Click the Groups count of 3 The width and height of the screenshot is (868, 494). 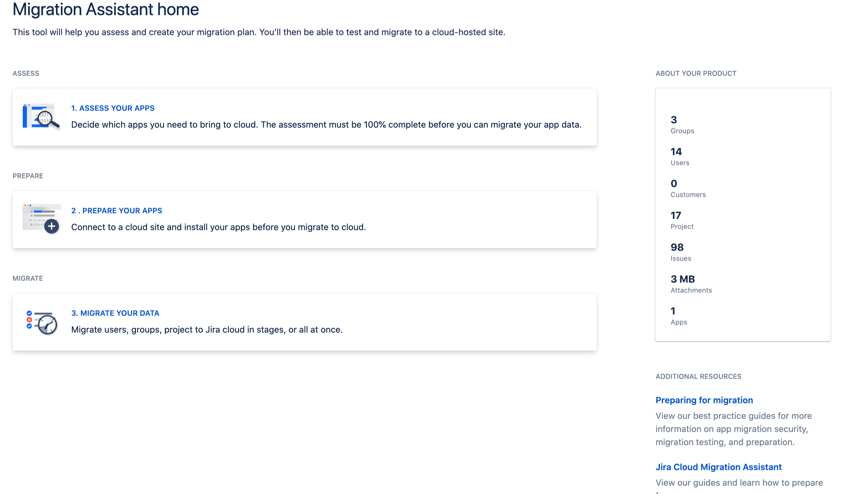(673, 120)
